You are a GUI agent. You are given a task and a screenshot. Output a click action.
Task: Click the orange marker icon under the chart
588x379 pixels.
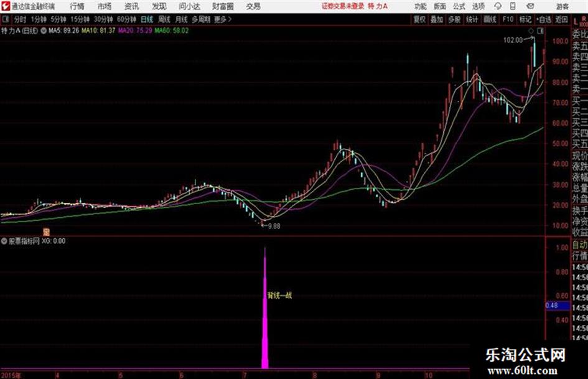(46, 232)
